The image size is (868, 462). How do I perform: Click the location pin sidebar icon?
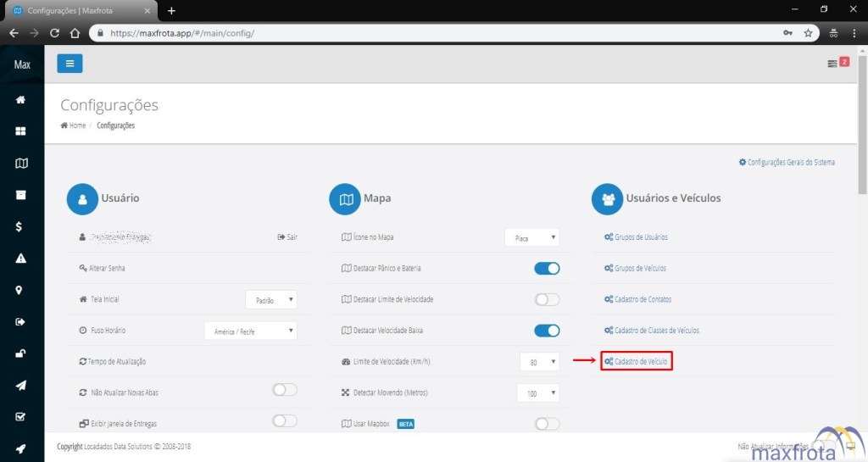tap(21, 290)
